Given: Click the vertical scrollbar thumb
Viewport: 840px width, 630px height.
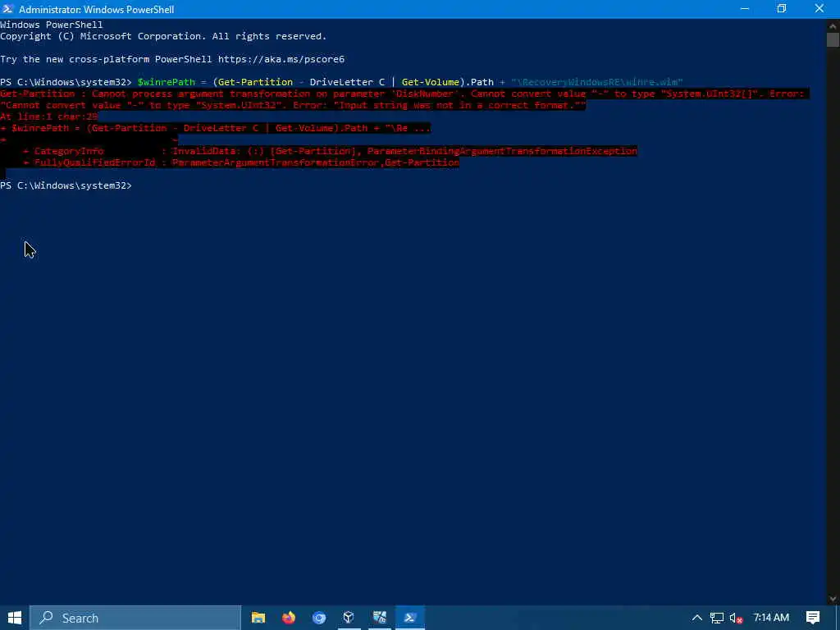Looking at the screenshot, I should point(833,39).
